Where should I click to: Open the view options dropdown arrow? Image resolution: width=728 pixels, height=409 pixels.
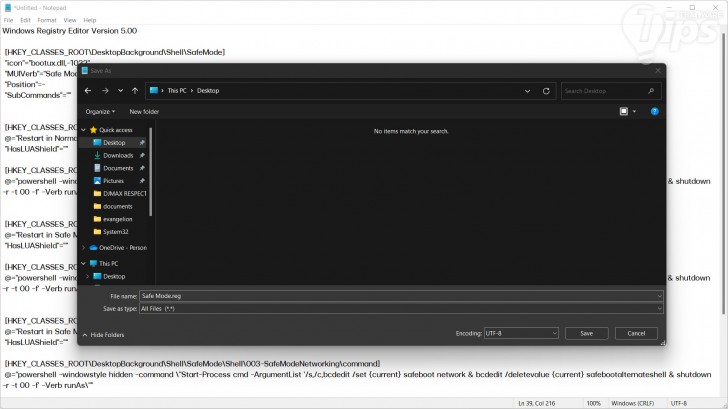[x=635, y=111]
